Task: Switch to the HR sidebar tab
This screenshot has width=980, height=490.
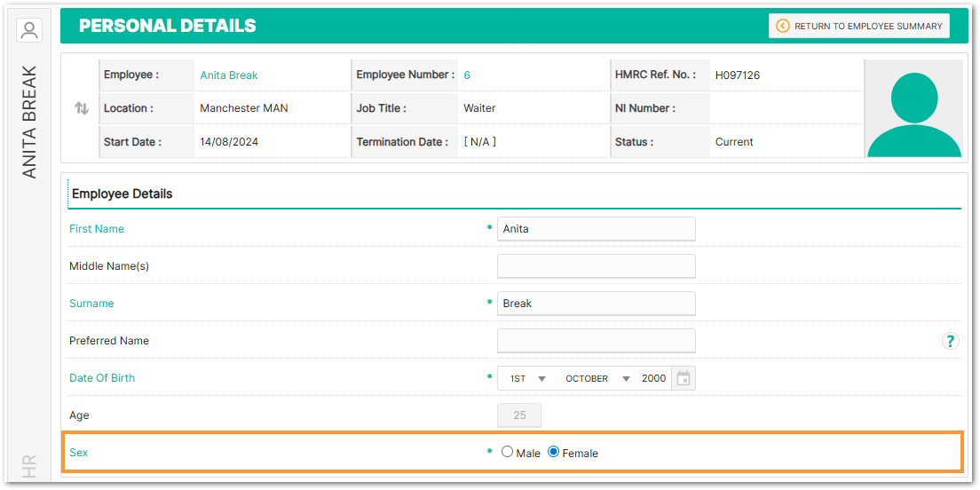Action: (29, 465)
